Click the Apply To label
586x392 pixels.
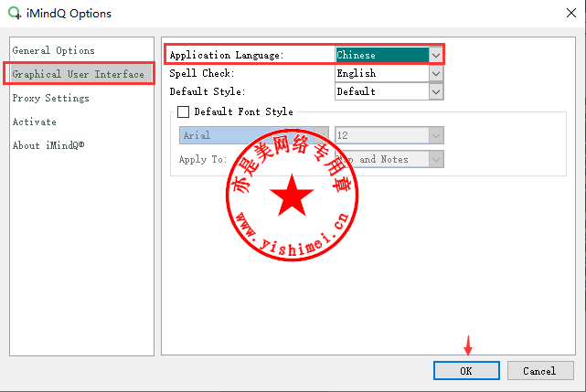(203, 160)
